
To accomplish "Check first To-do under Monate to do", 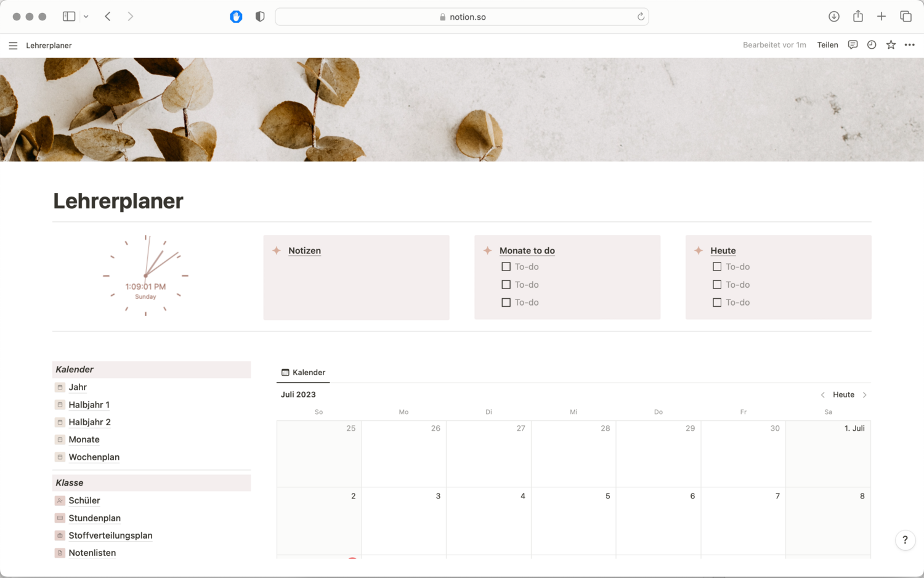I will [506, 267].
